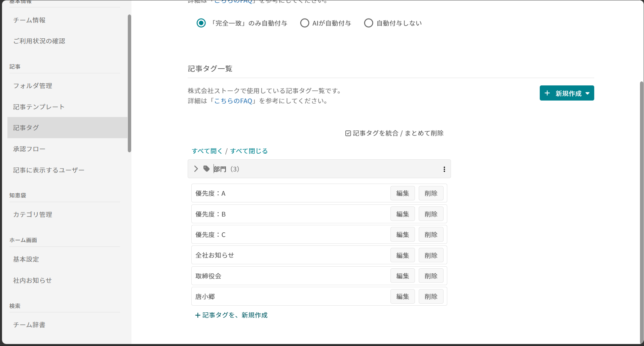Delete the 唐小郷 tag
This screenshot has height=346, width=644.
pos(431,297)
